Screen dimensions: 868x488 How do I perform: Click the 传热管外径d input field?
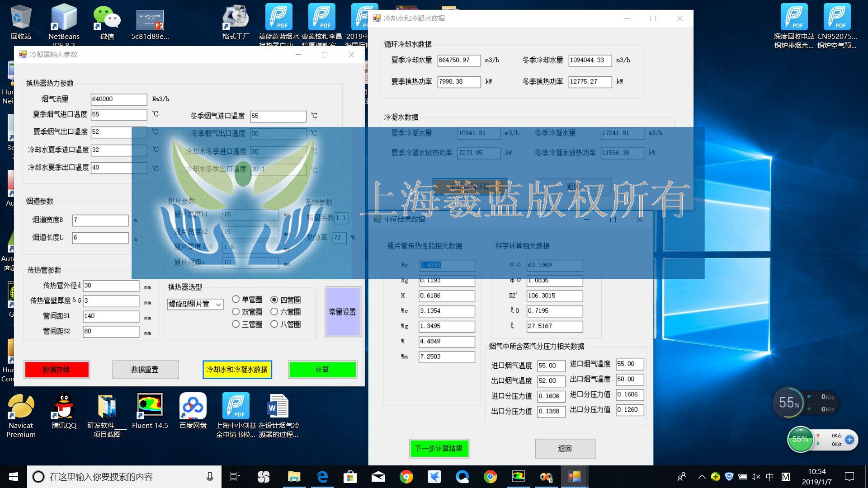point(111,286)
